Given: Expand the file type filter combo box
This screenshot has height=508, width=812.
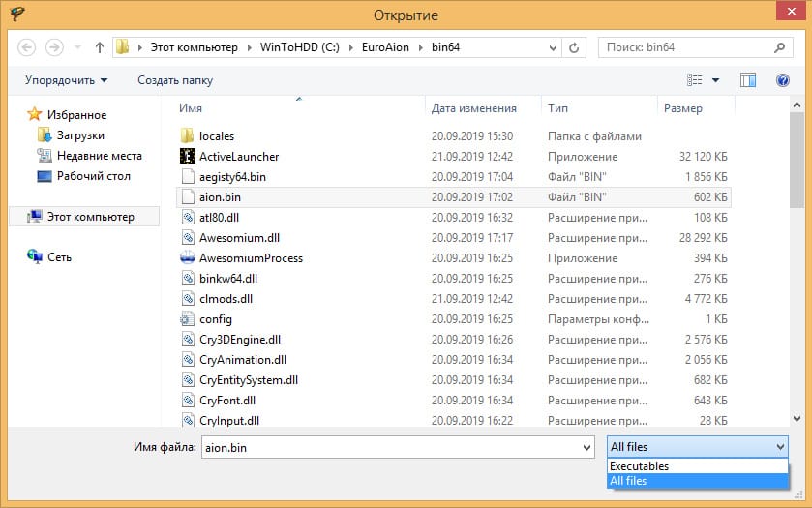Looking at the screenshot, I should [781, 447].
